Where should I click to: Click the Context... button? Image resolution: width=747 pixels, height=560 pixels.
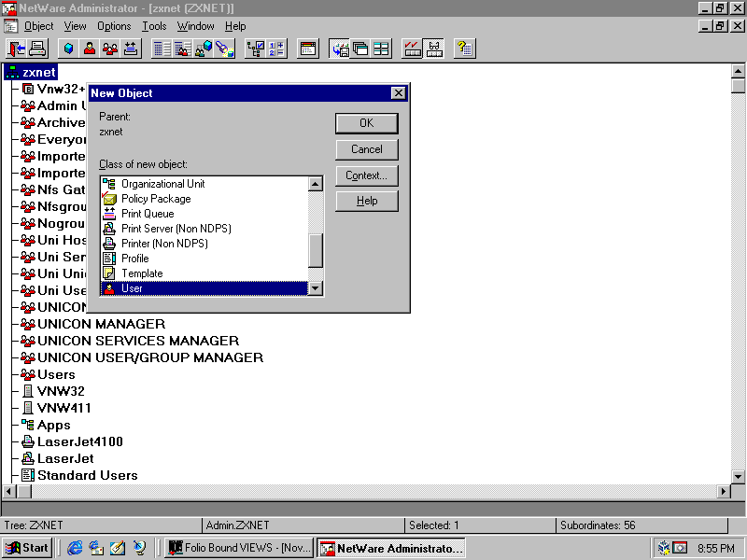(x=366, y=175)
